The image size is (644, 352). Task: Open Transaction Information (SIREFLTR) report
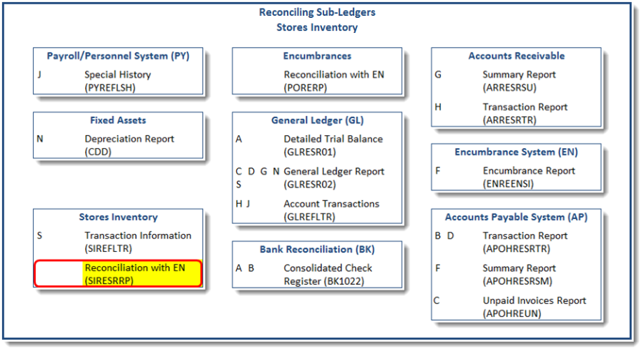[137, 242]
